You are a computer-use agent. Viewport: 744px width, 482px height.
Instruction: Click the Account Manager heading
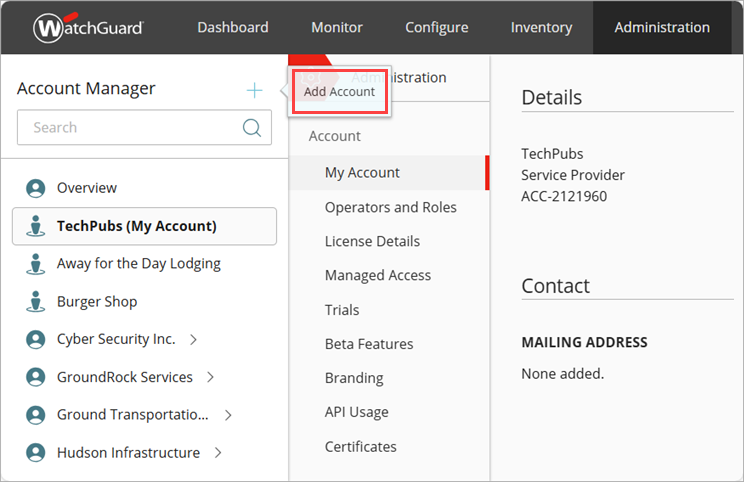point(86,89)
